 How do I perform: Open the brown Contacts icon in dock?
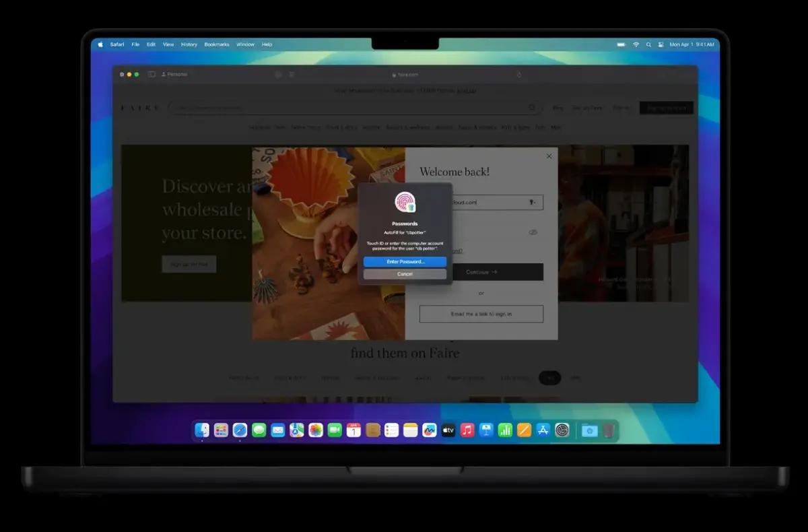coord(373,430)
